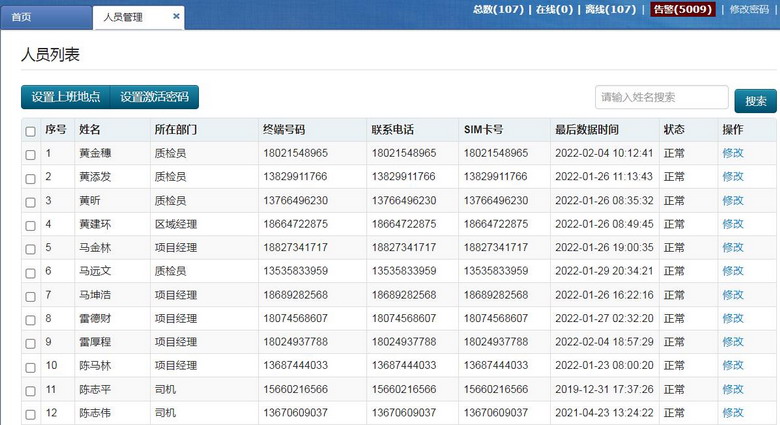Focus the 请输入姓名搜索 search field
Viewport: 780px width, 425px height.
[662, 97]
